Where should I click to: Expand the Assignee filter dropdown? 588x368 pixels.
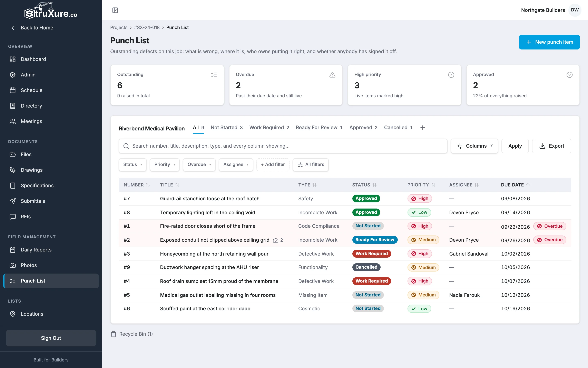coord(236,165)
